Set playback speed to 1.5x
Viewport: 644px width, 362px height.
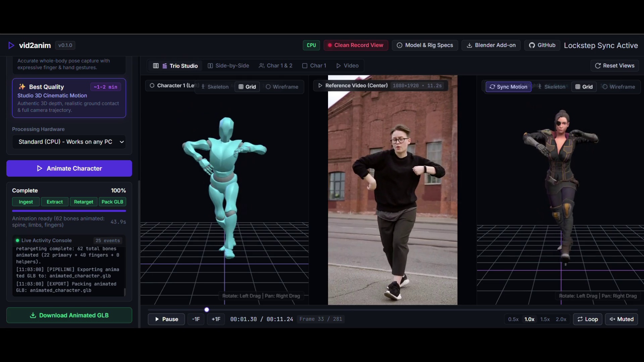click(545, 319)
